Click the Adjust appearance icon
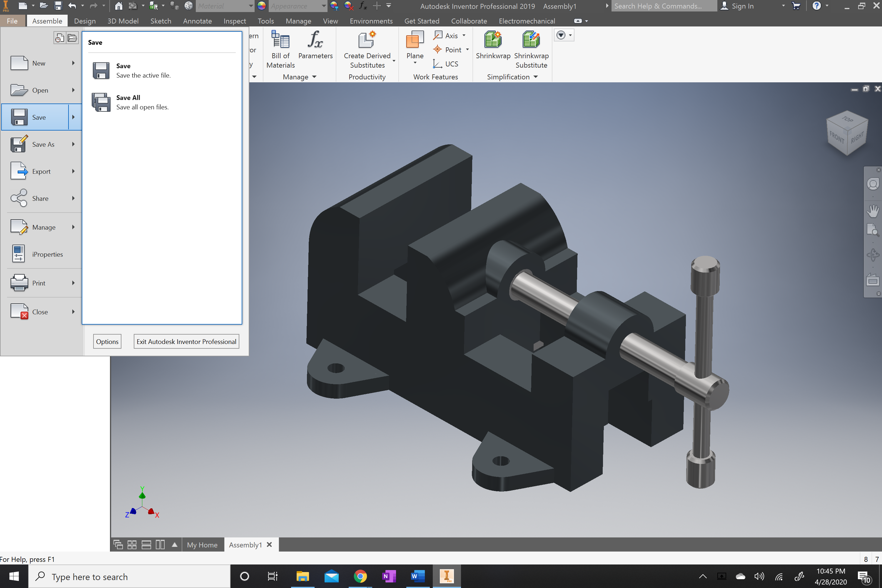This screenshot has width=882, height=588. coord(334,6)
